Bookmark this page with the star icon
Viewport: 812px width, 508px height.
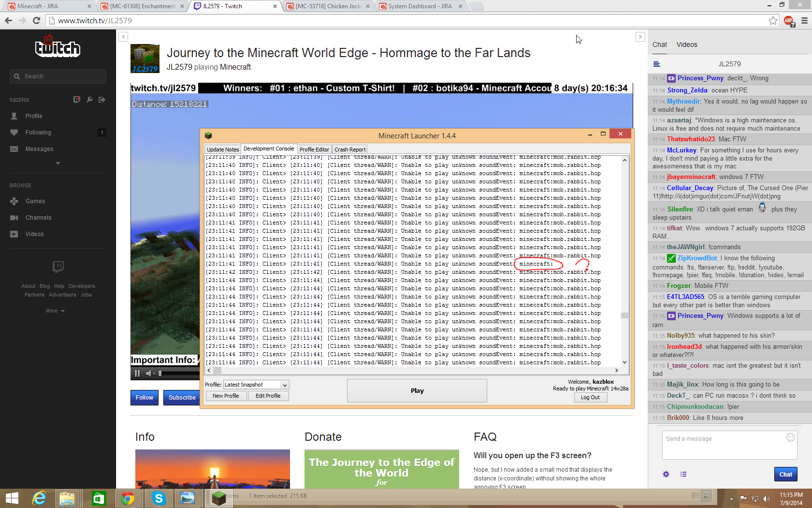pos(773,20)
